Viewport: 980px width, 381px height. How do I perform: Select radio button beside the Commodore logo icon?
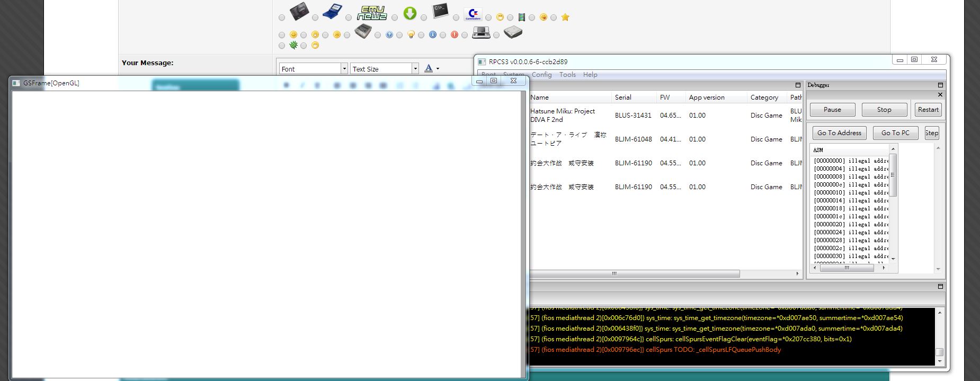456,17
